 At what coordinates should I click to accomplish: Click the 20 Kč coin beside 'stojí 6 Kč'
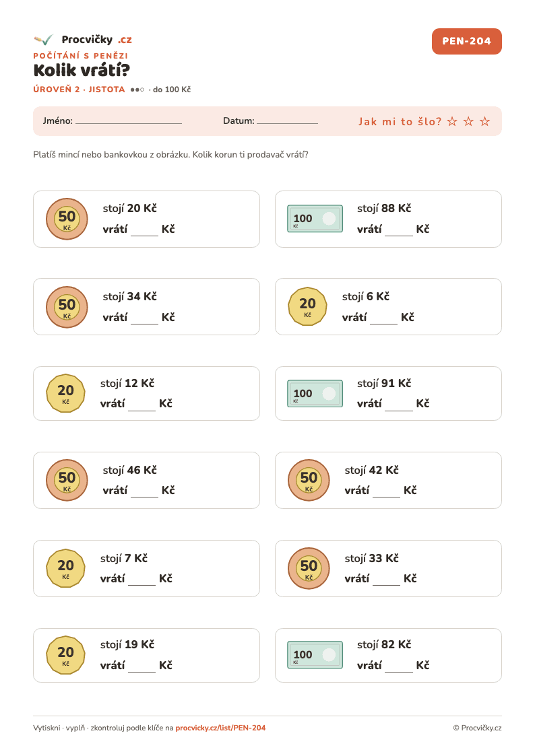(x=307, y=306)
